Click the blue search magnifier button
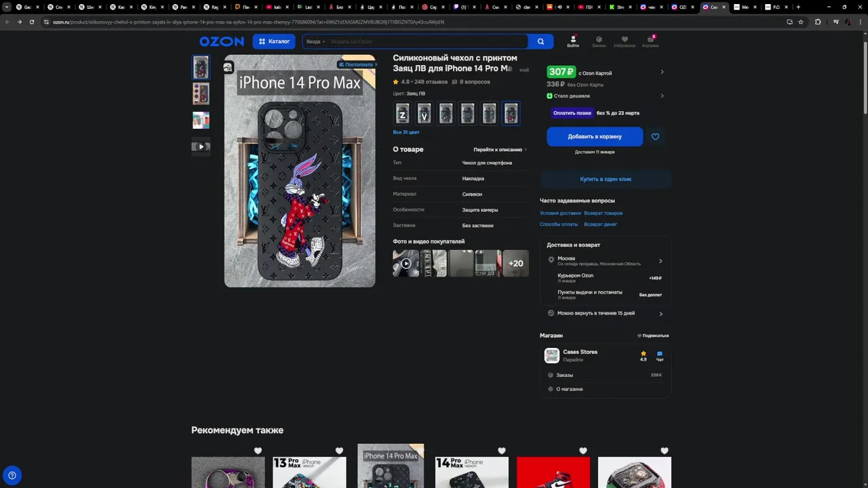 (x=540, y=41)
